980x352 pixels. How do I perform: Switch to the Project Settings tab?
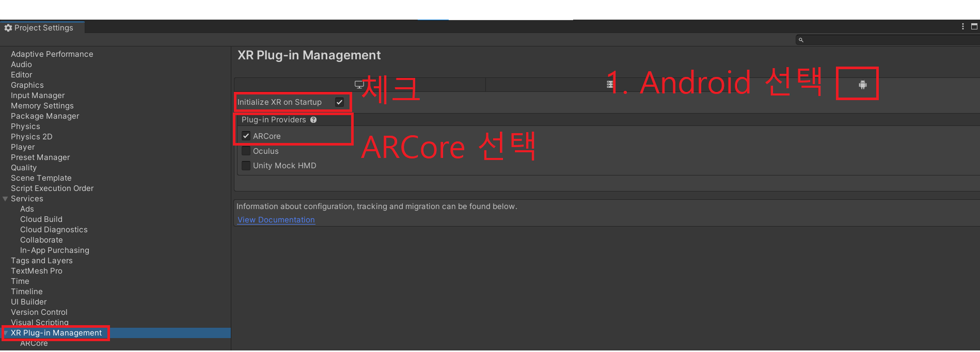tap(42, 27)
